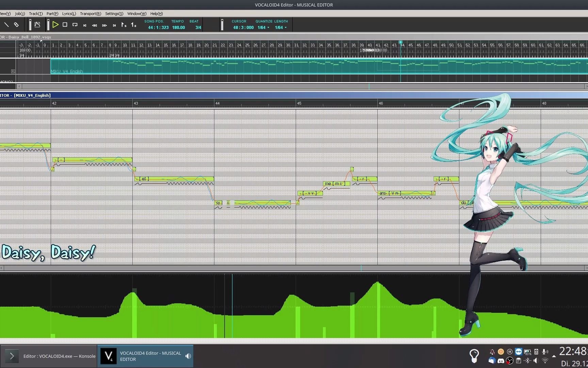
Task: Open Discord from the system tray
Action: pos(501,361)
